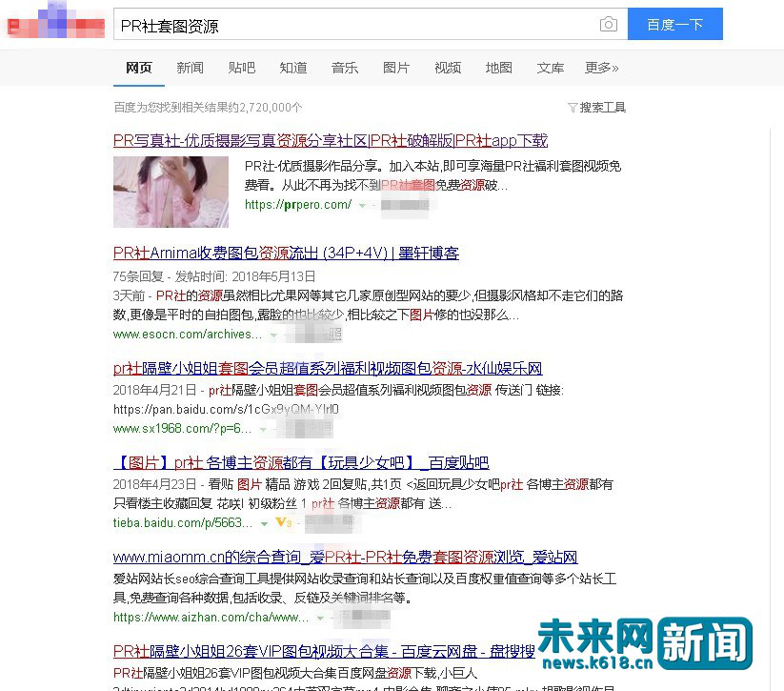Open the 音乐 tab

pyautogui.click(x=345, y=68)
